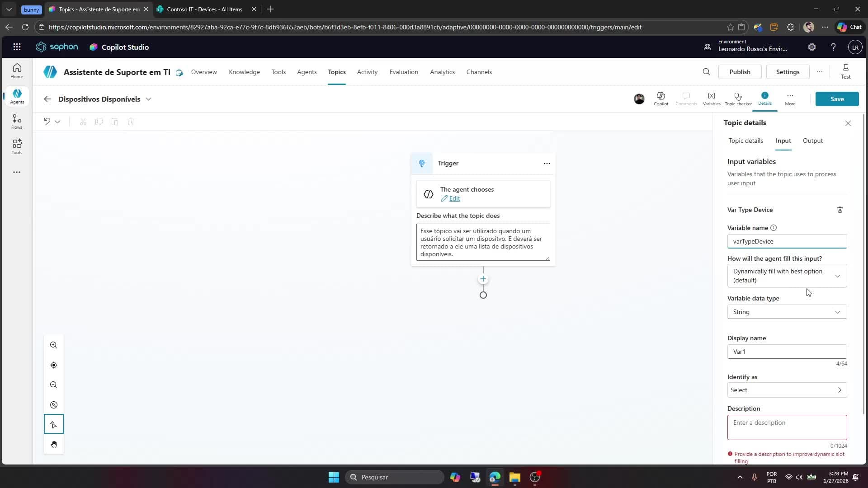868x488 pixels.
Task: Select an entity under Identify as
Action: coord(787,389)
